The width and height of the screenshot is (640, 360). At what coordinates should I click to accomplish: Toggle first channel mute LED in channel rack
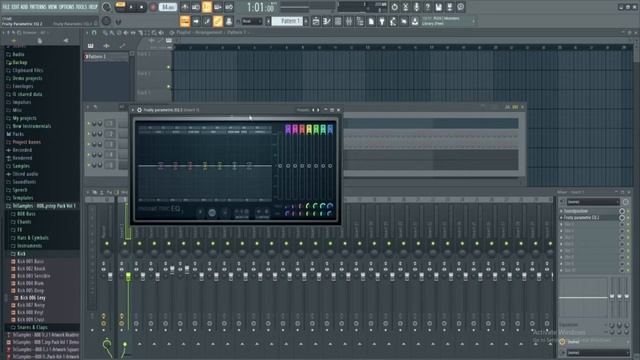pos(89,123)
